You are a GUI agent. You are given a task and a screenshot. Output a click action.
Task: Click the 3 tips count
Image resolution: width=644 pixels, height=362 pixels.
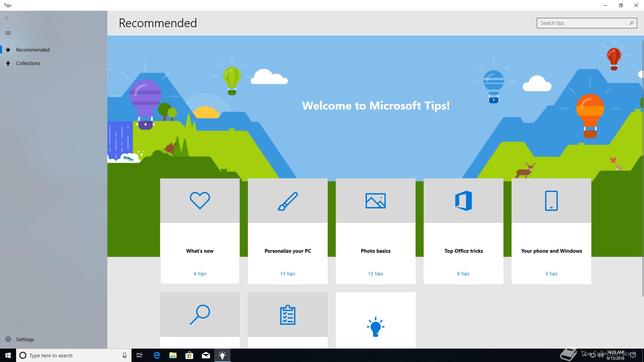[551, 274]
